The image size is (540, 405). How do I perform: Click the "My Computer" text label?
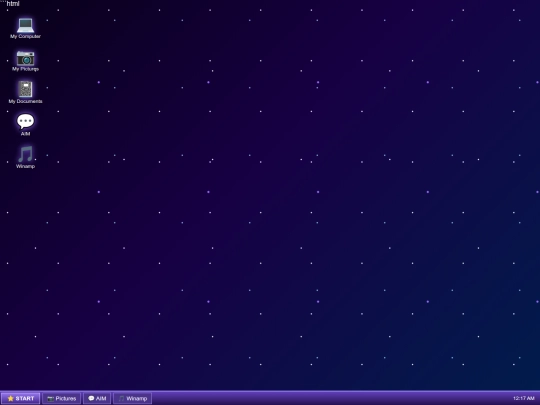pyautogui.click(x=25, y=37)
